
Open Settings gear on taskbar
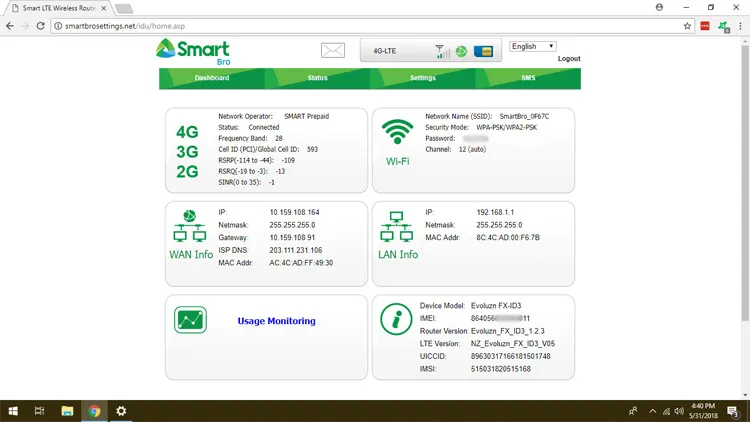[x=121, y=411]
